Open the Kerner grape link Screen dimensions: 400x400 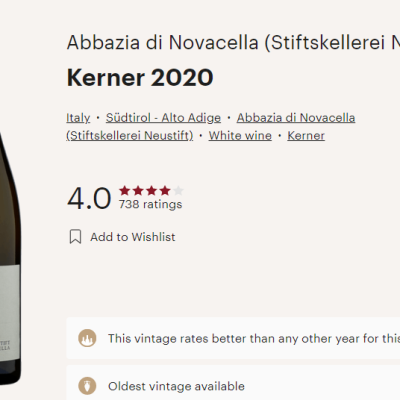[306, 136]
